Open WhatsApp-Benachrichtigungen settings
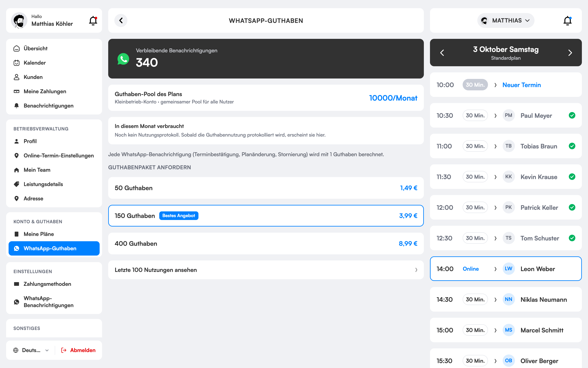 (54, 302)
